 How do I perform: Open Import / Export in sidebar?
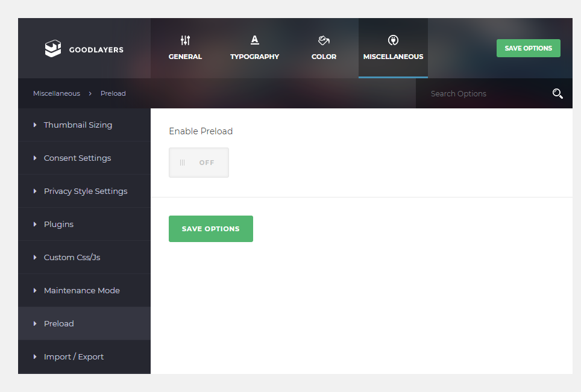(84, 357)
